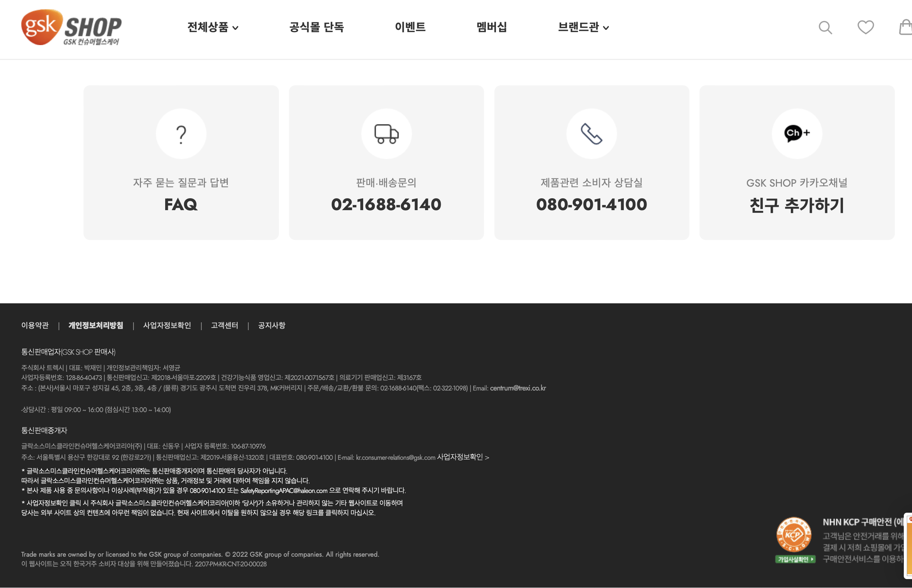Expand the 전체상품 dropdown menu
Screen dimensions: 912x588
(213, 27)
